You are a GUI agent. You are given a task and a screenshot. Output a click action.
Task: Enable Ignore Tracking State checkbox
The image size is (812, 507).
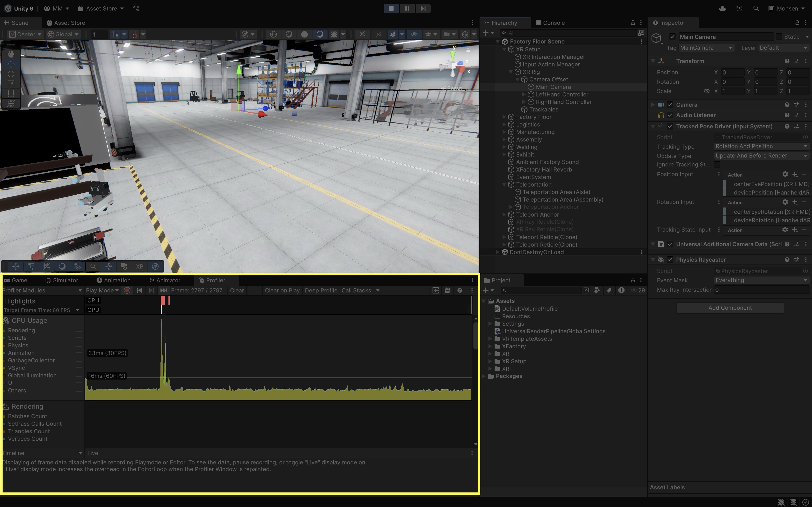click(x=717, y=165)
